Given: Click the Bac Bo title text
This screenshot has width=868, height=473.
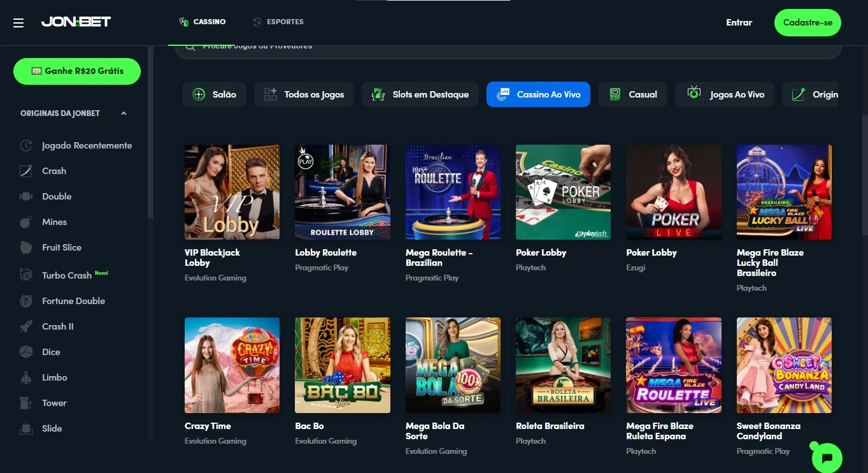Looking at the screenshot, I should (309, 426).
